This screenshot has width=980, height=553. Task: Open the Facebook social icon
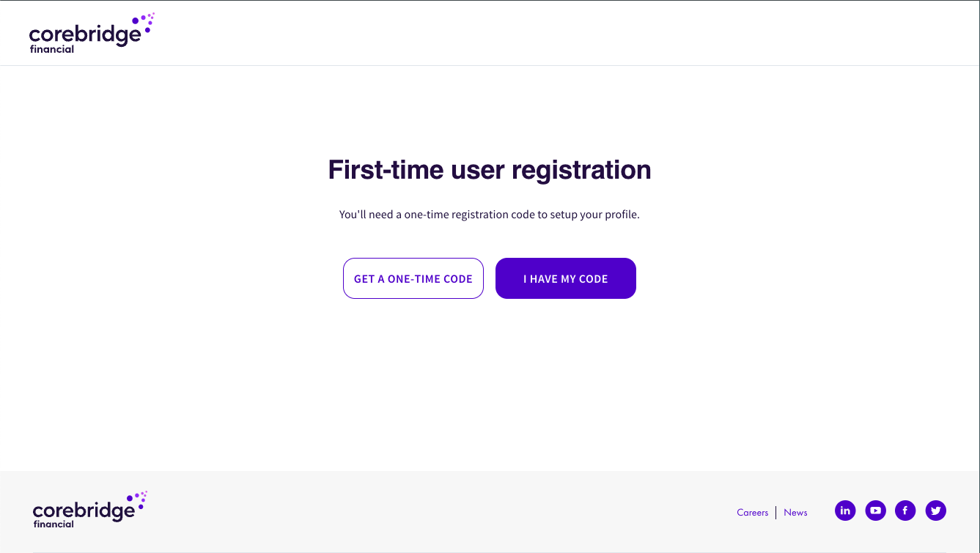coord(905,511)
